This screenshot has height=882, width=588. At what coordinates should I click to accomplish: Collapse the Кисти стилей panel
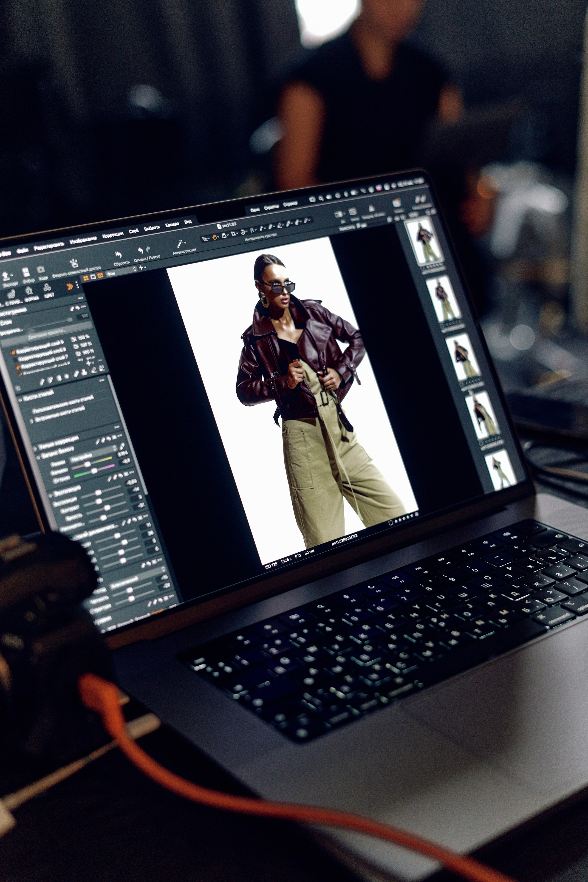[x=20, y=400]
